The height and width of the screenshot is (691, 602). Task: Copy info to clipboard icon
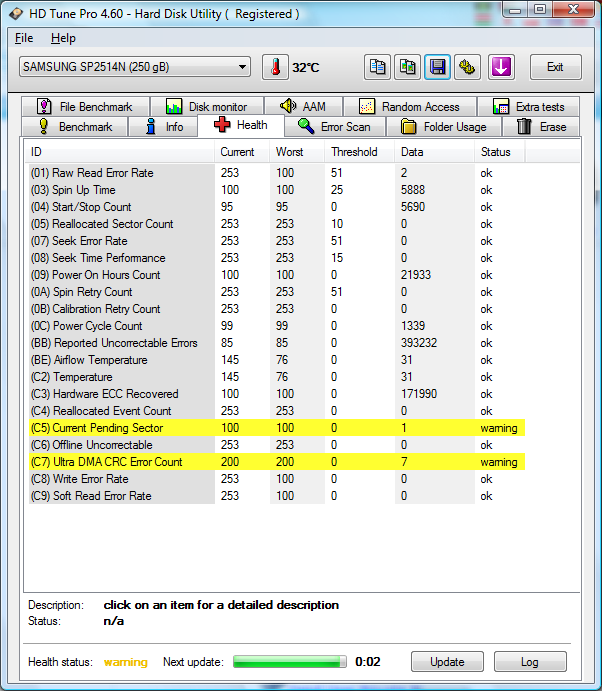[x=377, y=67]
